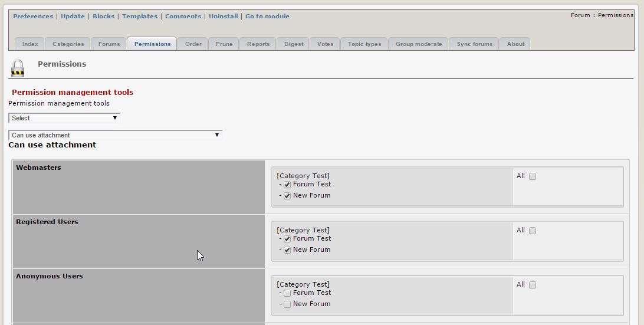Uncheck Forum Test for Webmasters
Image resolution: width=644 pixels, height=325 pixels.
(287, 185)
